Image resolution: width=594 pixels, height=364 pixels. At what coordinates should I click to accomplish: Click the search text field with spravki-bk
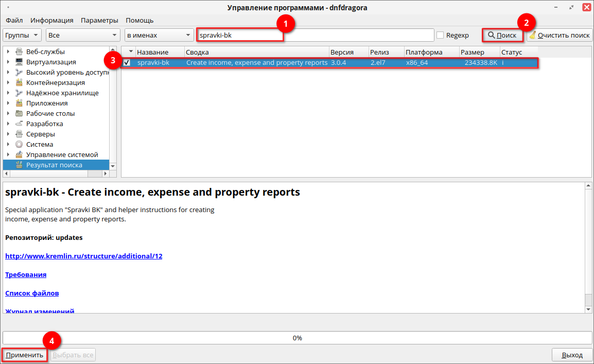click(x=315, y=35)
